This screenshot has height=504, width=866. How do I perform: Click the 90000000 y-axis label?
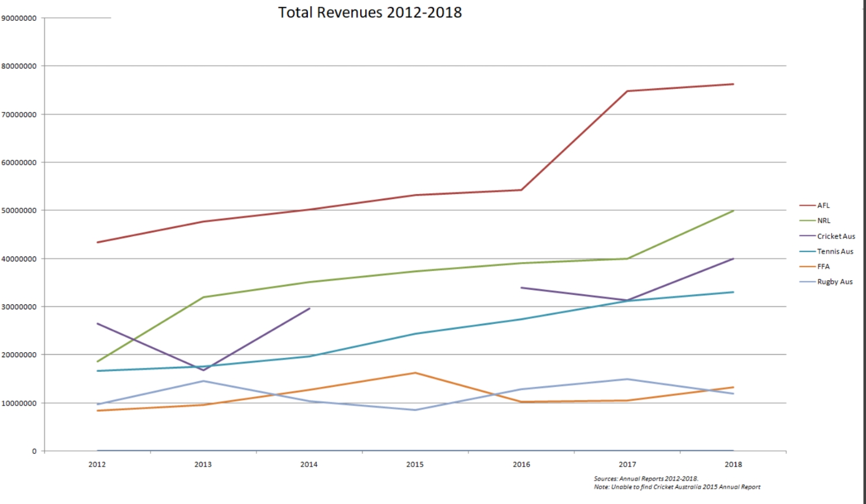(19, 18)
